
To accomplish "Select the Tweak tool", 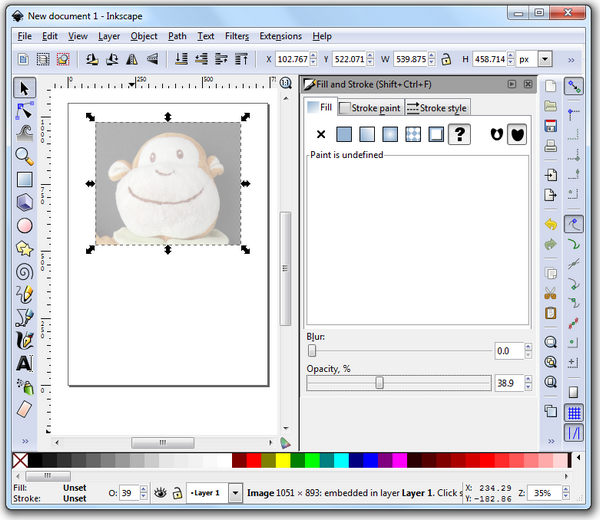I will click(24, 134).
